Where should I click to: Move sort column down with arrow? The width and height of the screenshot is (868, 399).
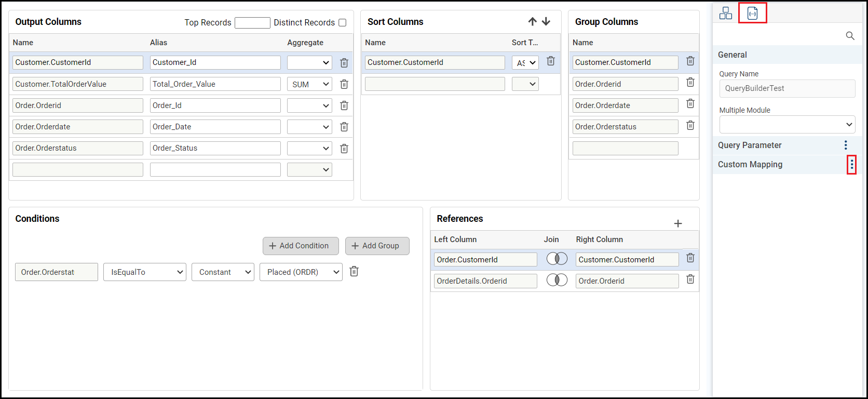pyautogui.click(x=546, y=21)
